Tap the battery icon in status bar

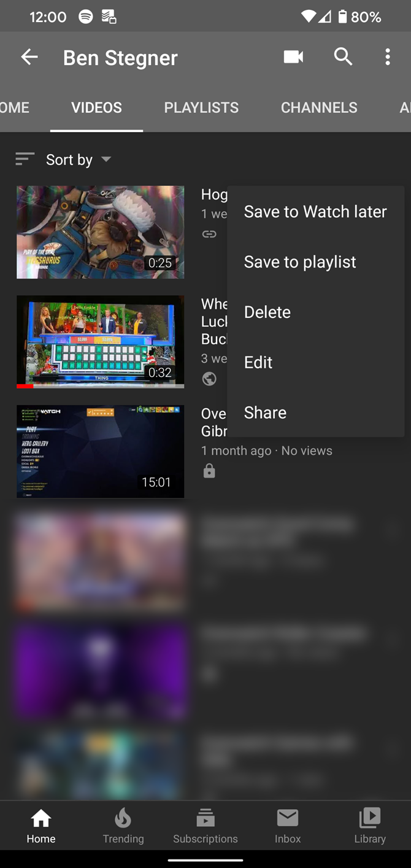pyautogui.click(x=343, y=17)
